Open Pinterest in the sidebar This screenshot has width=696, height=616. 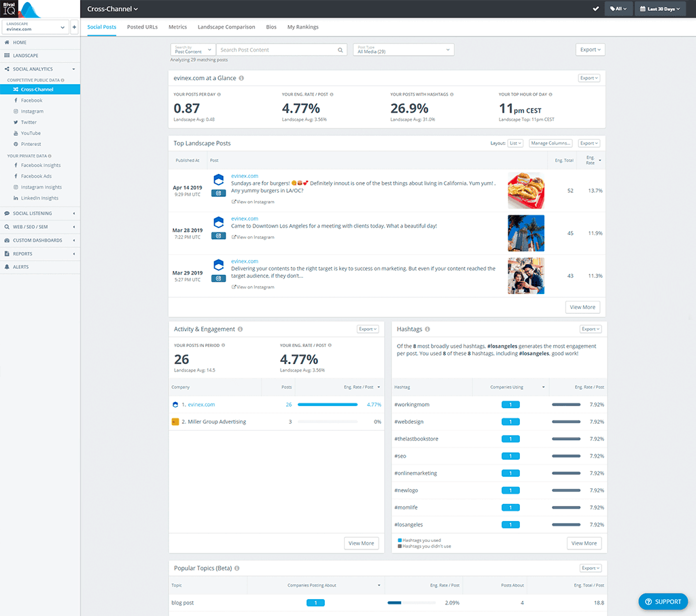[x=31, y=144]
